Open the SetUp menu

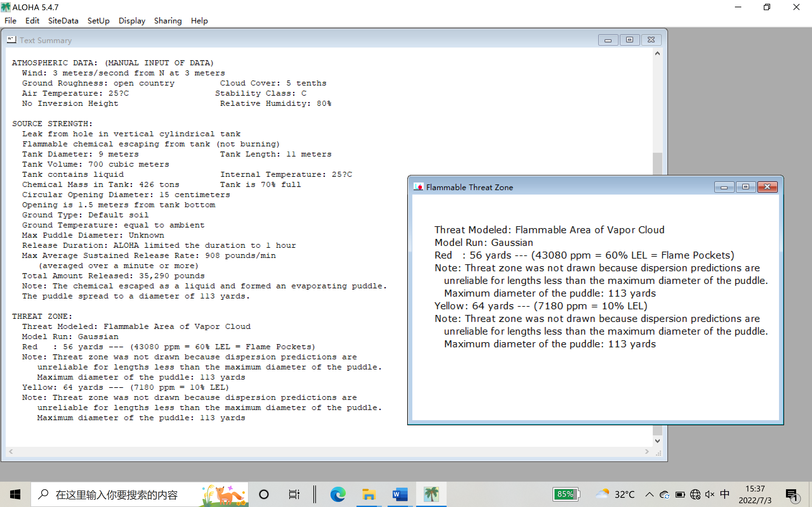[98, 21]
